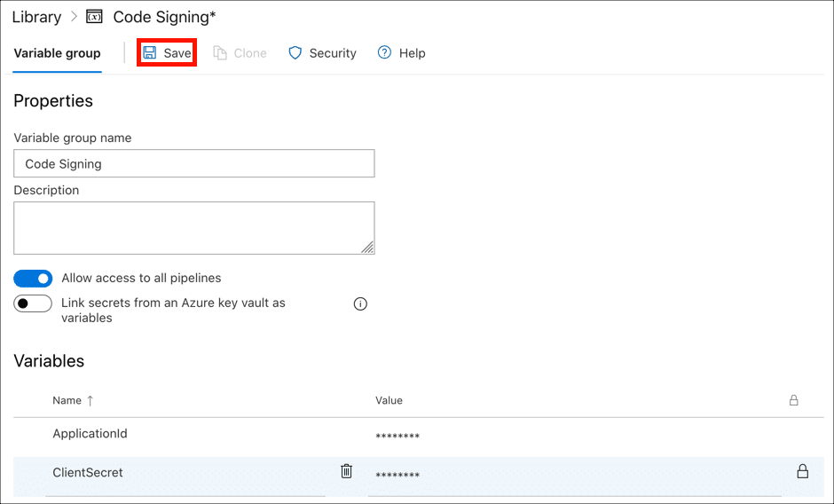Click the lock icon on ClientSecret row
Image resolution: width=834 pixels, height=504 pixels.
tap(802, 471)
